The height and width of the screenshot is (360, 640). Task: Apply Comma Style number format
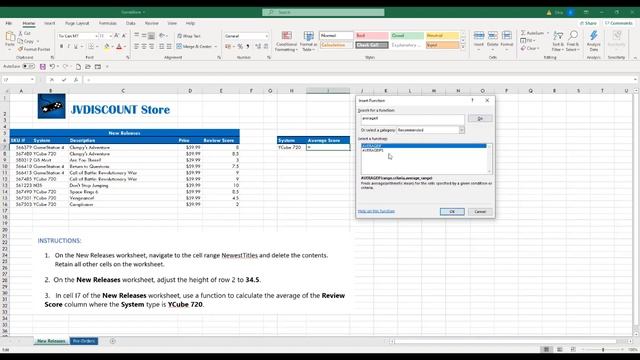[x=247, y=47]
